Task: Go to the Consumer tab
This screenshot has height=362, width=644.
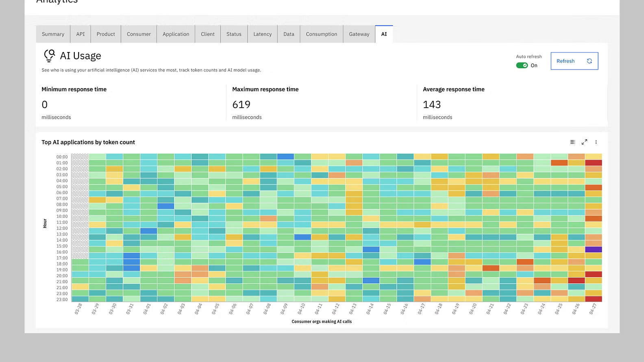Action: [139, 34]
